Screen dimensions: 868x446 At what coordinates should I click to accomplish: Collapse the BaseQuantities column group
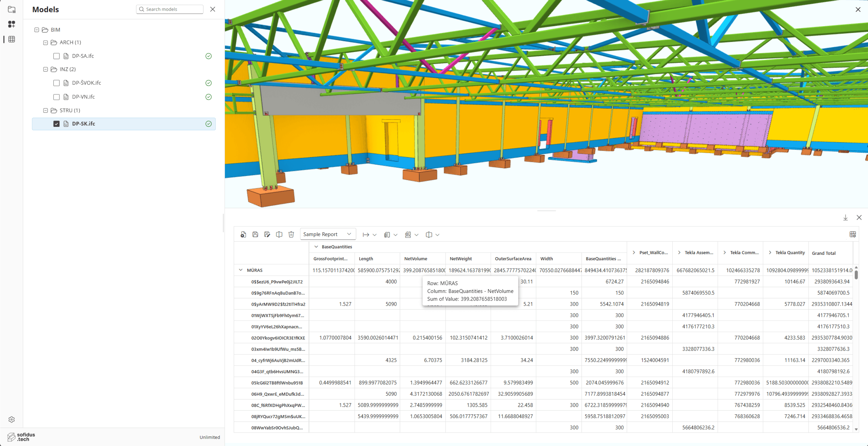(316, 246)
